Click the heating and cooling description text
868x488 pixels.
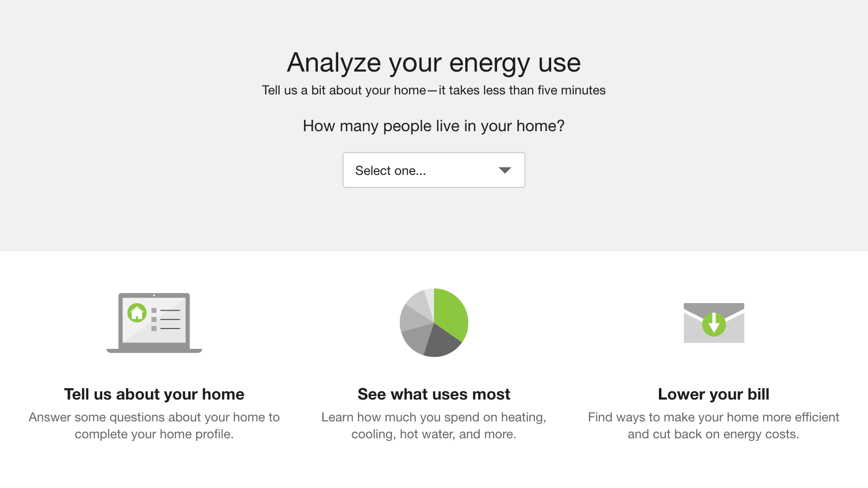pos(434,425)
